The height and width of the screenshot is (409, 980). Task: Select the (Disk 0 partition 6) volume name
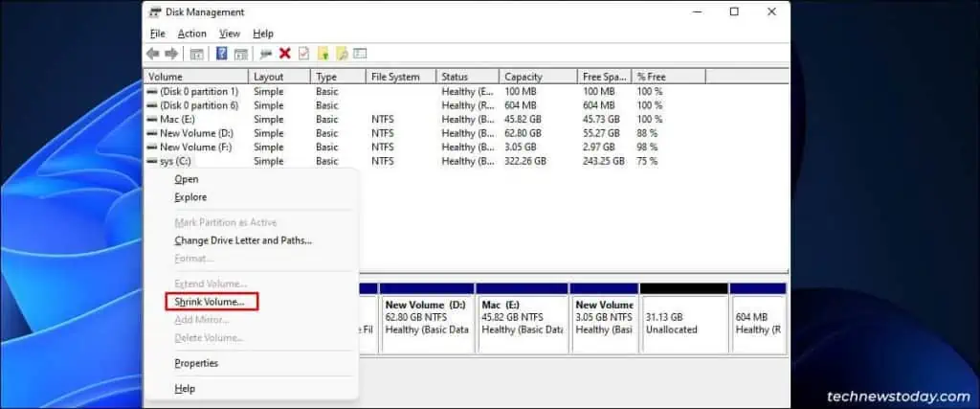pos(199,105)
